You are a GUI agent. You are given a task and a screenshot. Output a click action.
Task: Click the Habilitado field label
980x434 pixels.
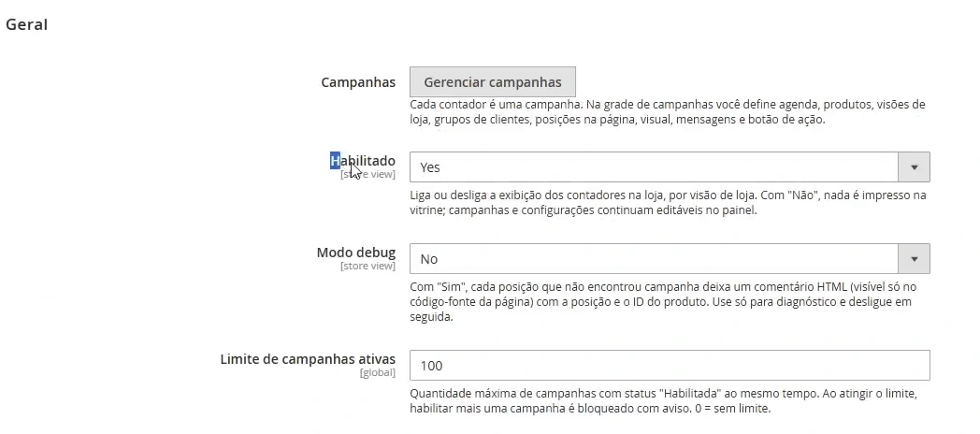tap(363, 161)
